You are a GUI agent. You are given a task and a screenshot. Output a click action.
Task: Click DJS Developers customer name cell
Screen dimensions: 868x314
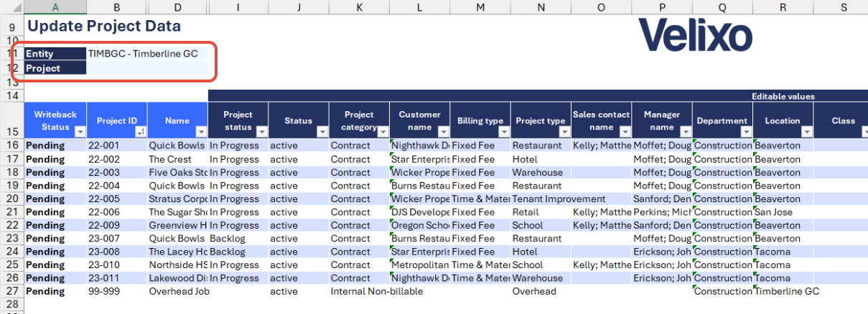point(420,212)
